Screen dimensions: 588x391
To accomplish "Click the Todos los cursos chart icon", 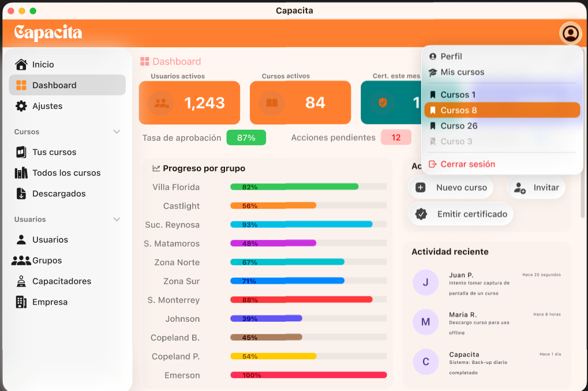I will pyautogui.click(x=21, y=172).
